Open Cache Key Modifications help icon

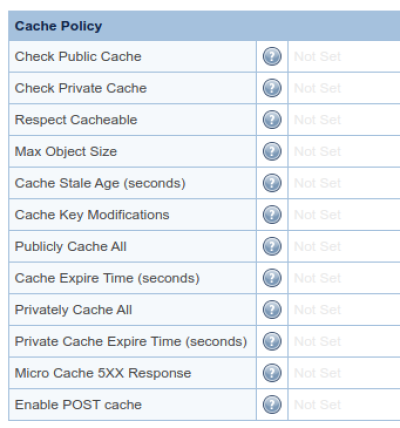click(272, 215)
